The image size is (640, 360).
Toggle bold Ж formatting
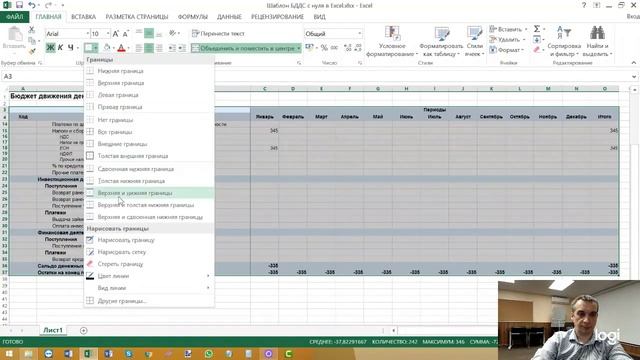tap(50, 48)
